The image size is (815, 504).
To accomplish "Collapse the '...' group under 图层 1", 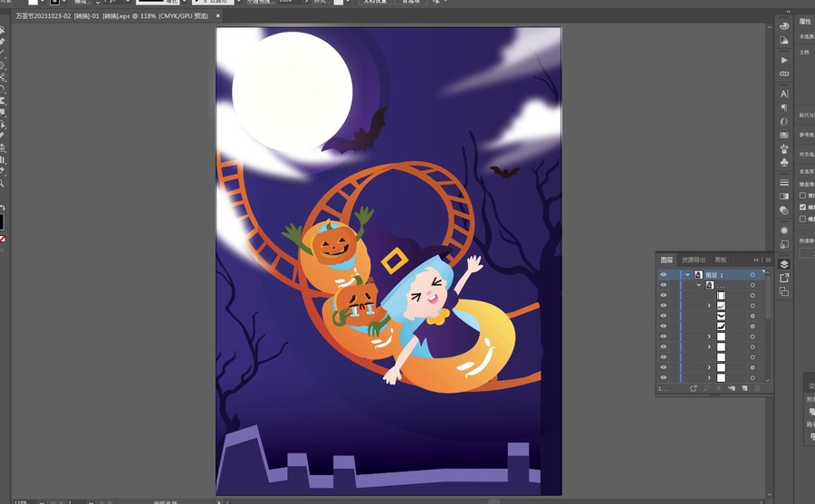I will point(698,285).
